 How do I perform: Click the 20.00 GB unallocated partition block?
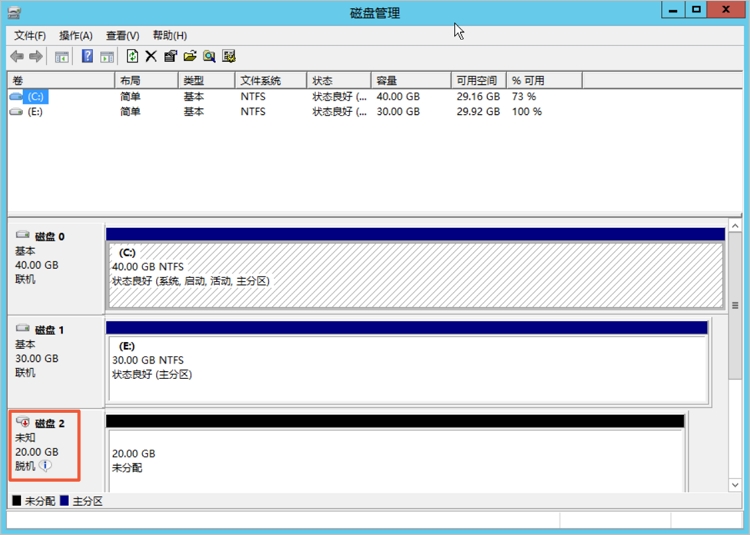click(395, 460)
